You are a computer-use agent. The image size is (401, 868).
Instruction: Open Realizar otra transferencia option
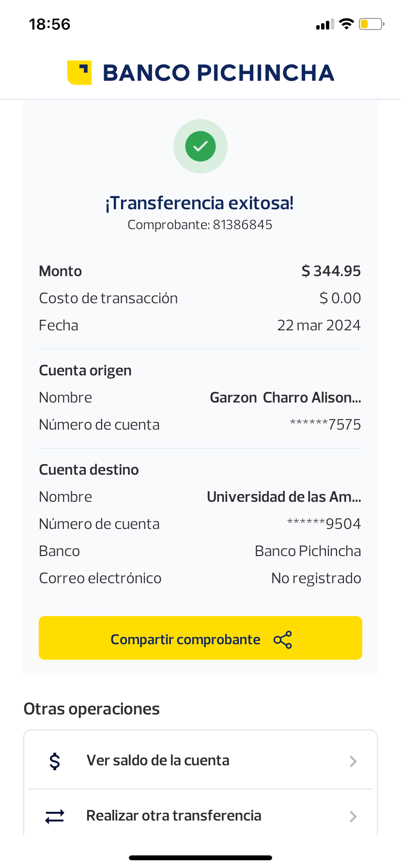(173, 816)
